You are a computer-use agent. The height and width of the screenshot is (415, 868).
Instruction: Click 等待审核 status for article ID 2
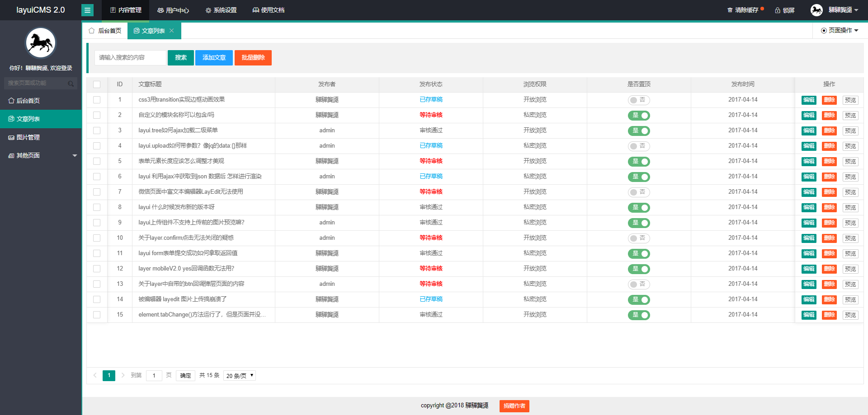pos(431,115)
